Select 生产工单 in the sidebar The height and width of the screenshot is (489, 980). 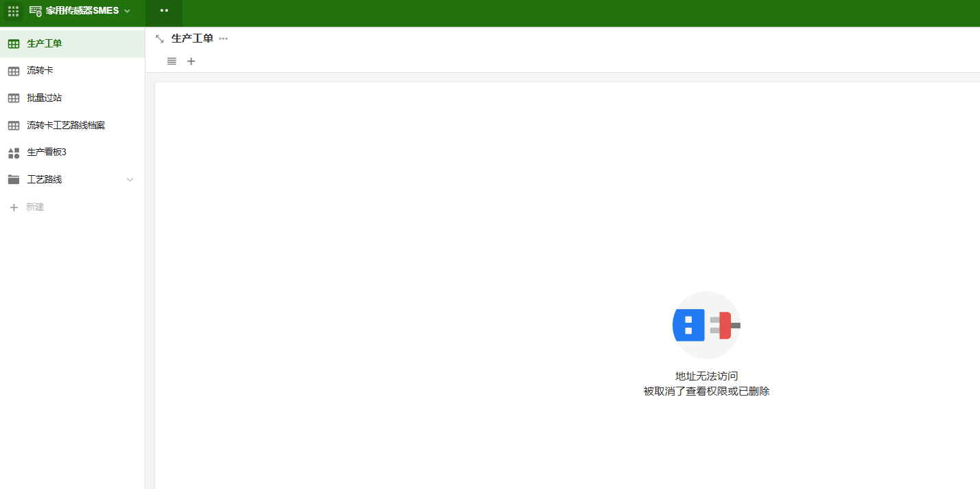[72, 43]
